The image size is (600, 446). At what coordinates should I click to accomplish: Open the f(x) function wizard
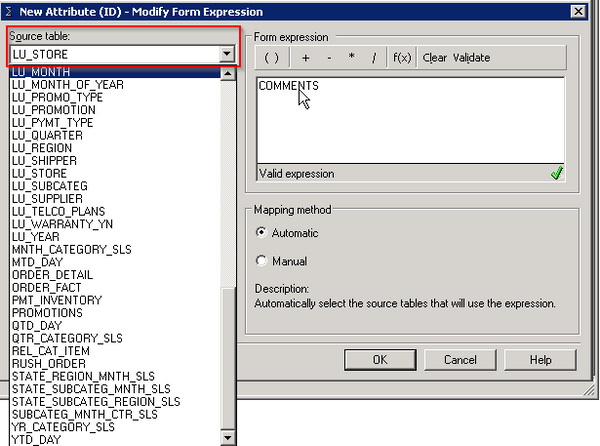point(402,58)
